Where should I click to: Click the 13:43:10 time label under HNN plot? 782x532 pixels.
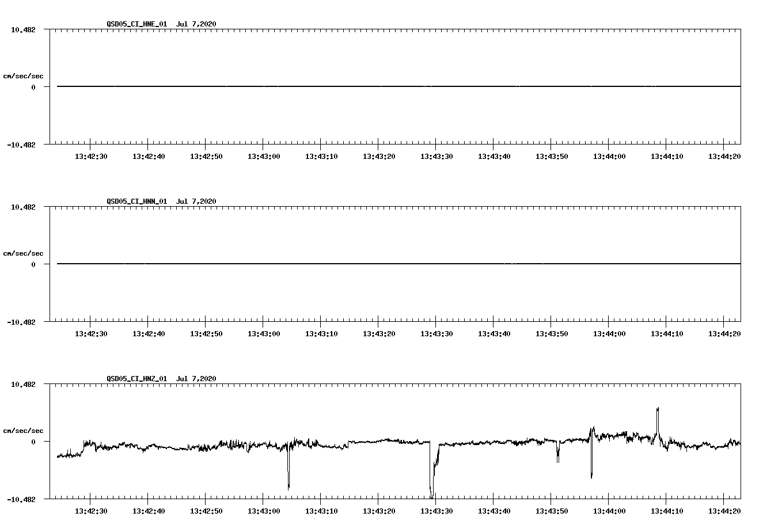[321, 333]
